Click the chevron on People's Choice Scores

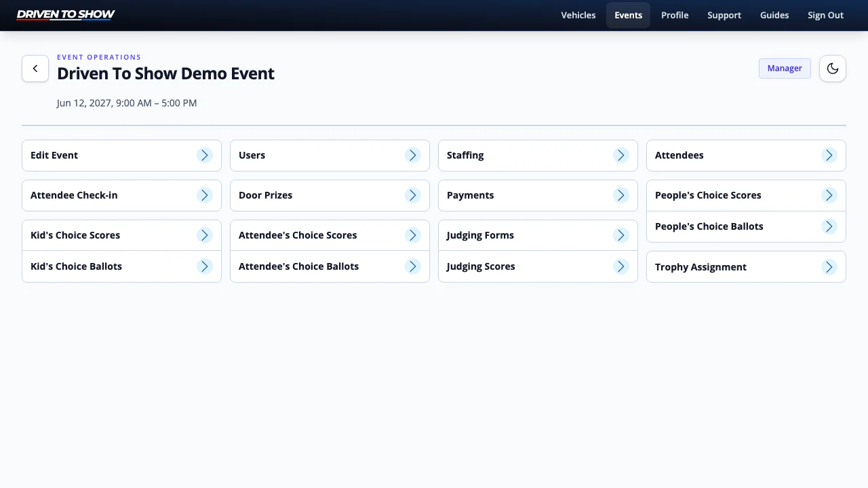829,195
